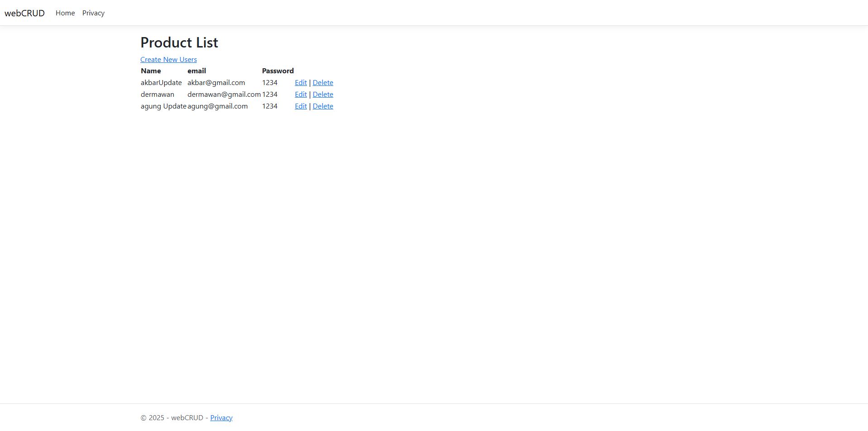Image resolution: width=868 pixels, height=431 pixels.
Task: Select the akbar@gmail.com email cell
Action: 216,83
